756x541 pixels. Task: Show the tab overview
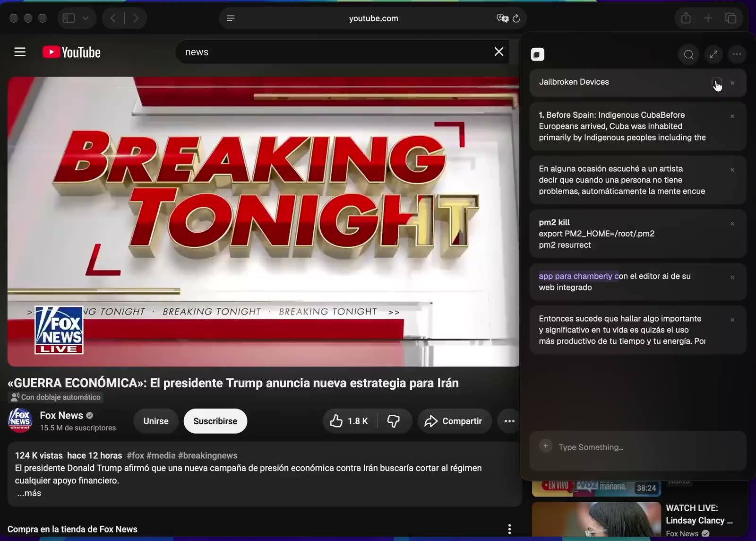pos(730,18)
